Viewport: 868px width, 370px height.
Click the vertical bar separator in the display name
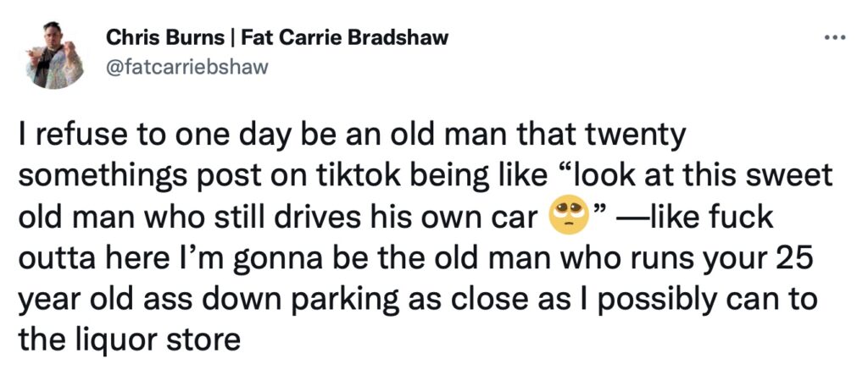231,38
